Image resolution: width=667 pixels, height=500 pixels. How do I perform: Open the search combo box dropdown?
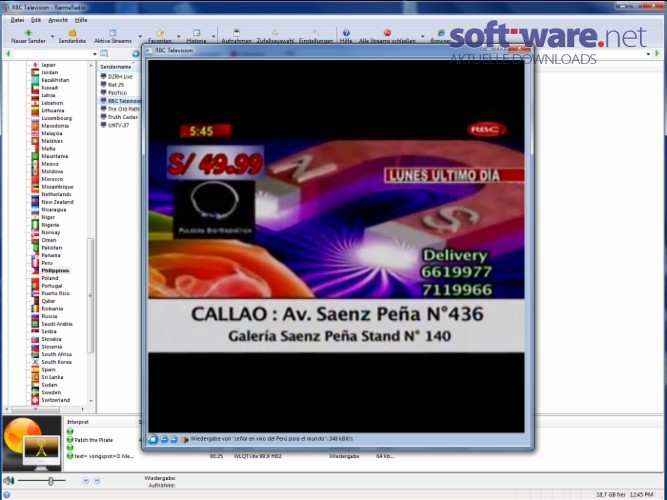[94, 54]
